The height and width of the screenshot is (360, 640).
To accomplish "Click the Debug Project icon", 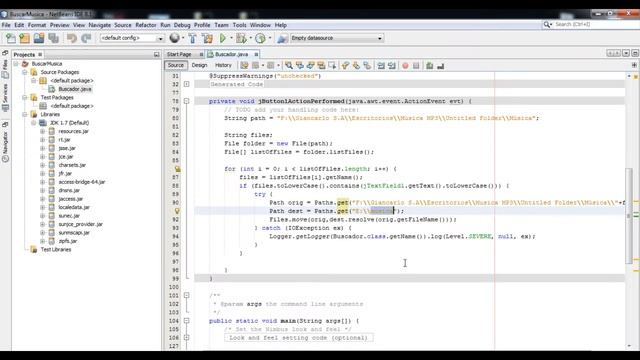I will click(241, 38).
